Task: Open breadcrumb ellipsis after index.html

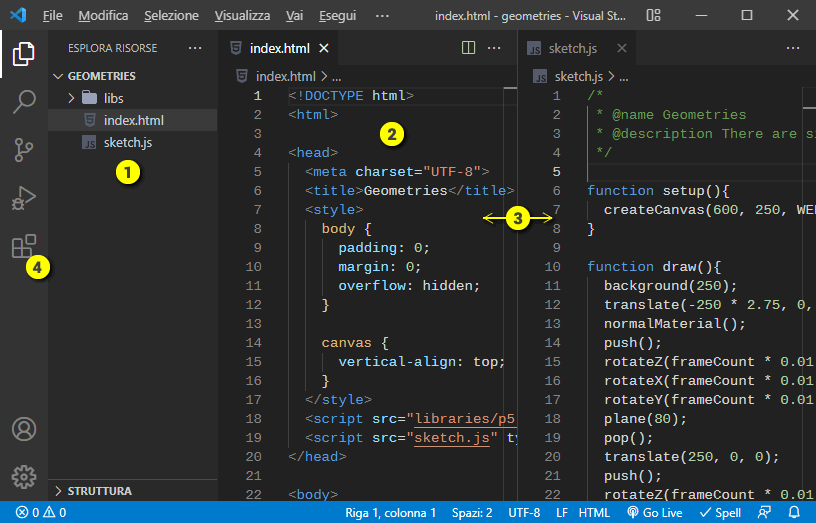Action: click(337, 77)
